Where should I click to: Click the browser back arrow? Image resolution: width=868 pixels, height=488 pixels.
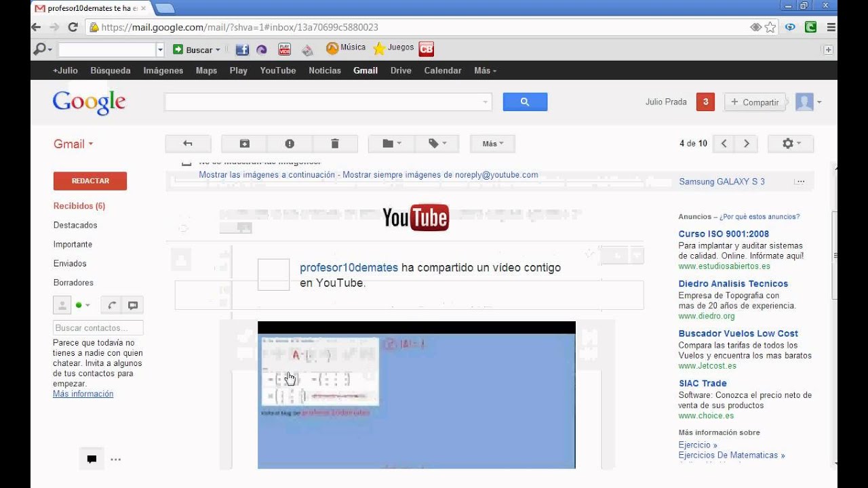36,28
